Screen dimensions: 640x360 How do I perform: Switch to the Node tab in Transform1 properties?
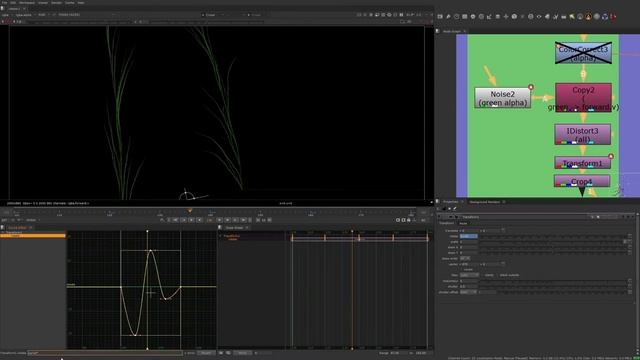[463, 223]
